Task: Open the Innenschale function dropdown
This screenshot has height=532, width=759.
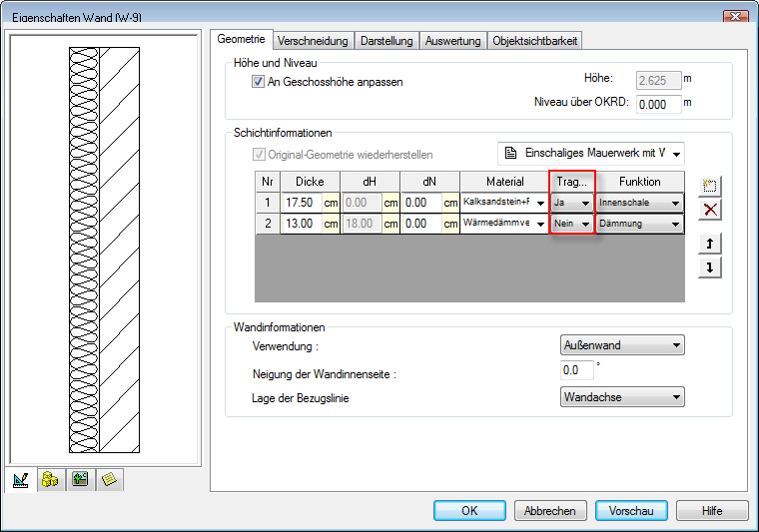Action: click(x=640, y=203)
